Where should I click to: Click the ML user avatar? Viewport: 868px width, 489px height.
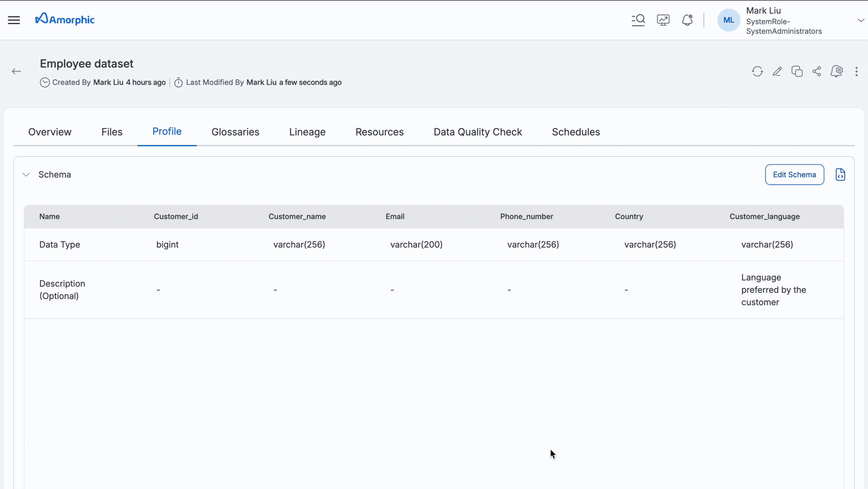click(728, 20)
